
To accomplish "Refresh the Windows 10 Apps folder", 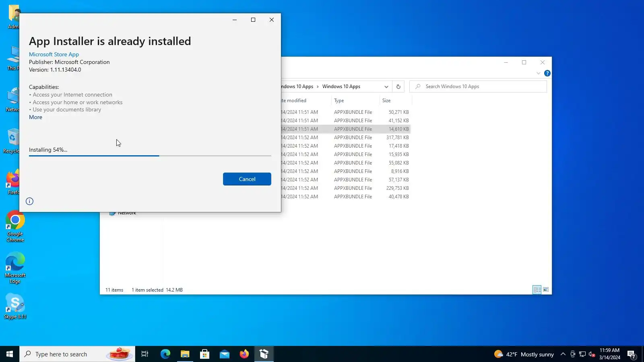I will pyautogui.click(x=398, y=86).
